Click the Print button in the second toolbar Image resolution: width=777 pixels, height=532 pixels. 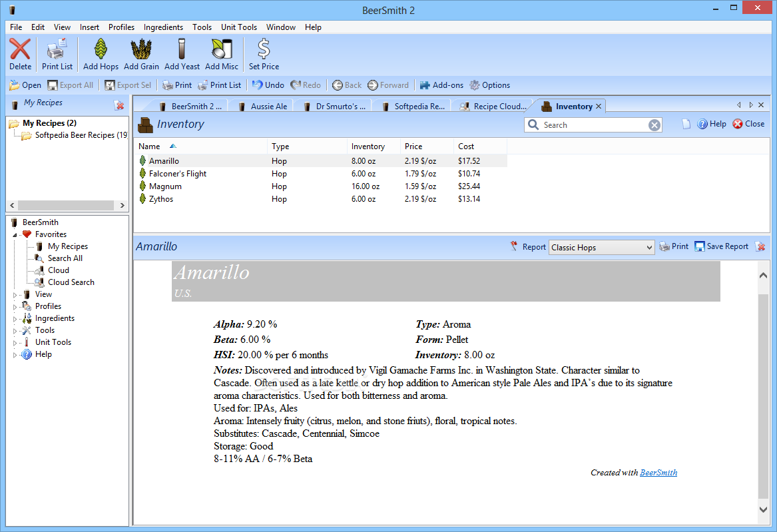(x=177, y=85)
